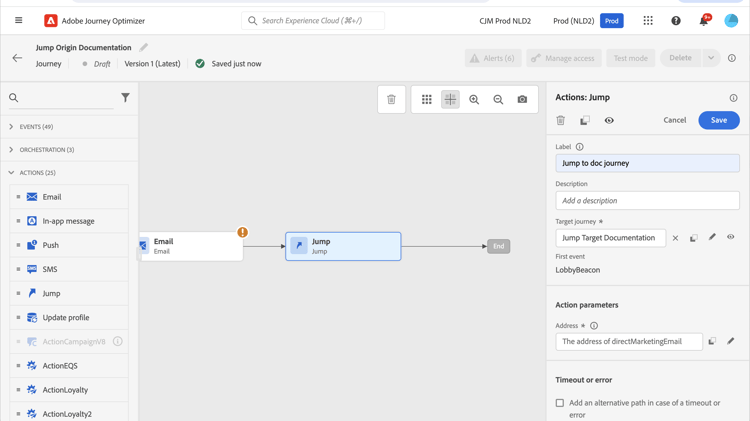Click the Description input field
The height and width of the screenshot is (421, 750).
(647, 201)
